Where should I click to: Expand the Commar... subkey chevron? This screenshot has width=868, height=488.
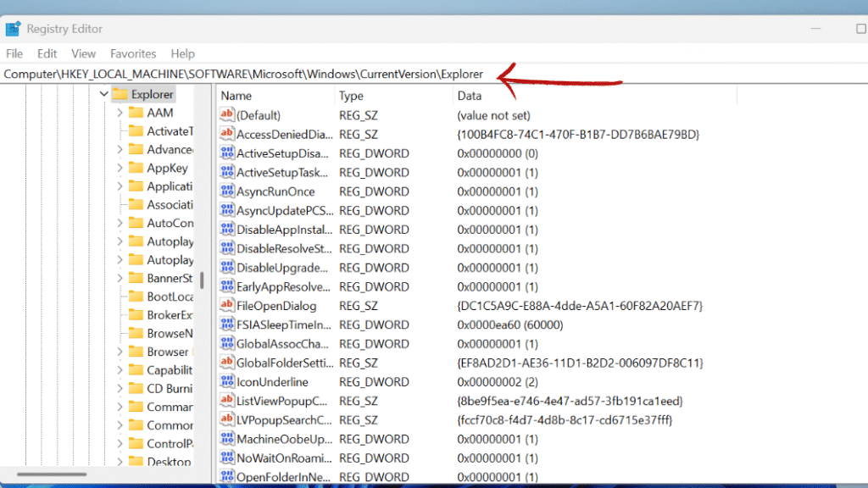tap(120, 407)
